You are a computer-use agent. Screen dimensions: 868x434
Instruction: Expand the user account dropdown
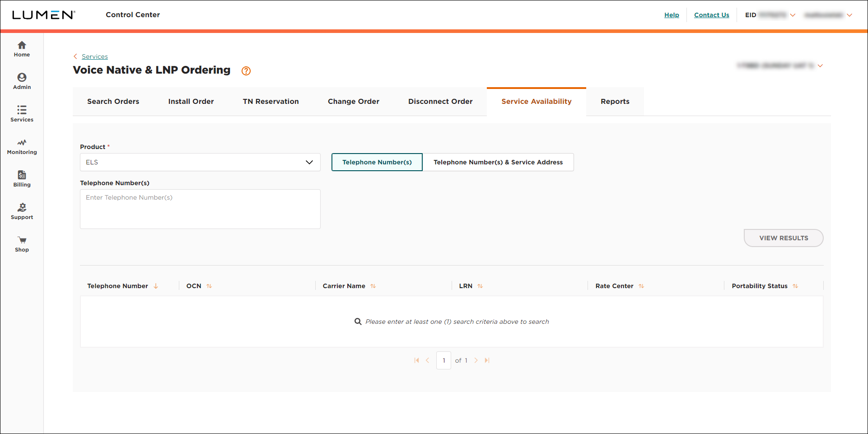tap(849, 15)
